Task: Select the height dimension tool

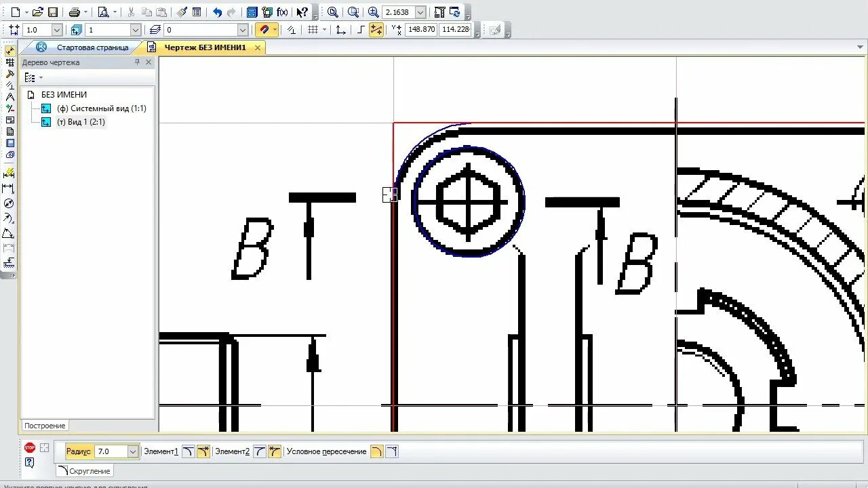Action: click(9, 263)
